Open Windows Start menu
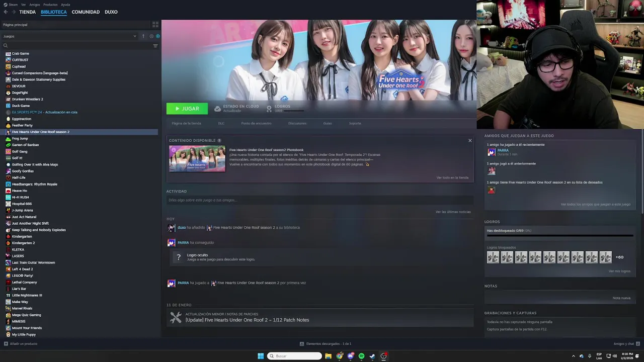Image resolution: width=644 pixels, height=362 pixels. pyautogui.click(x=261, y=356)
